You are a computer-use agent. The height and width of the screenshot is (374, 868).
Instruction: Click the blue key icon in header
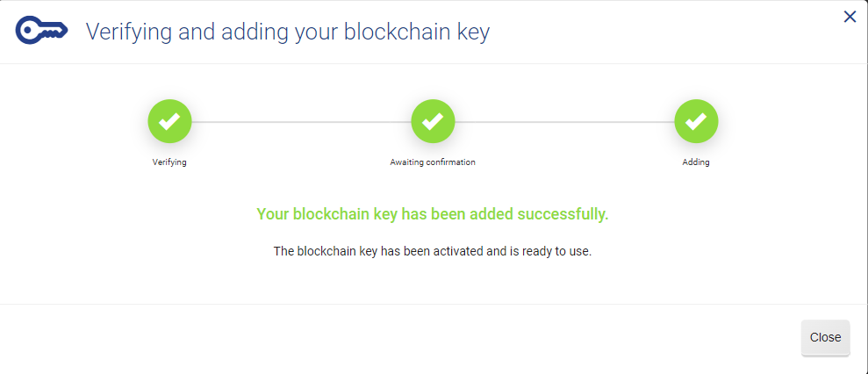click(x=41, y=30)
